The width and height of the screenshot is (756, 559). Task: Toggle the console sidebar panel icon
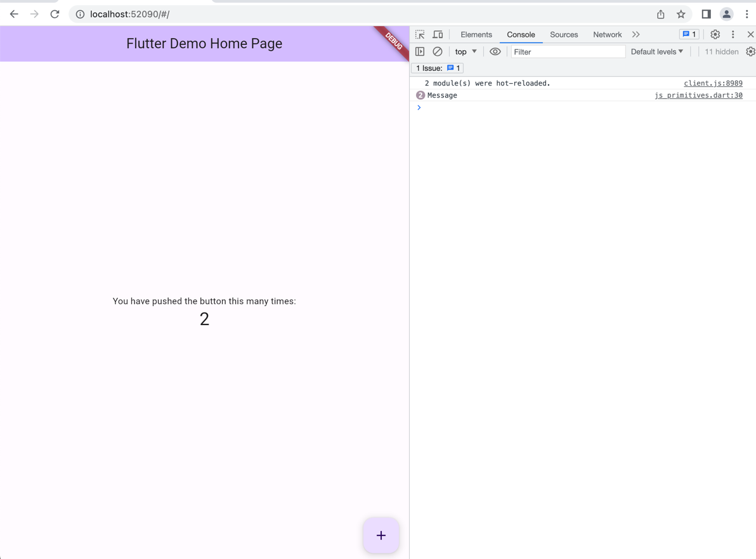[420, 52]
